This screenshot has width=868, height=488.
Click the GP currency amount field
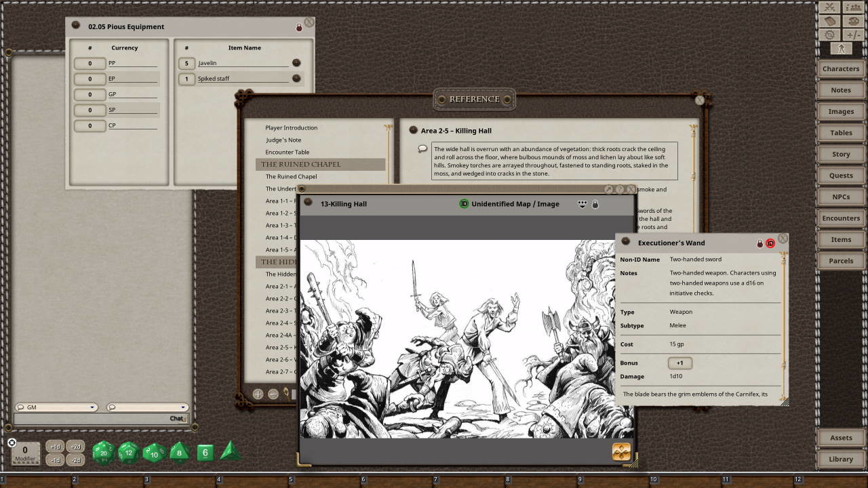pos(90,94)
